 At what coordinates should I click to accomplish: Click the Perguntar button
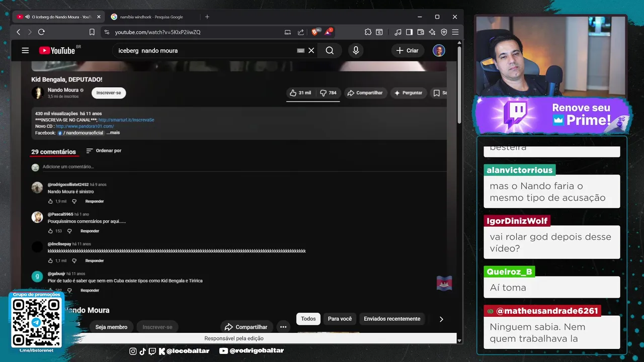point(408,93)
